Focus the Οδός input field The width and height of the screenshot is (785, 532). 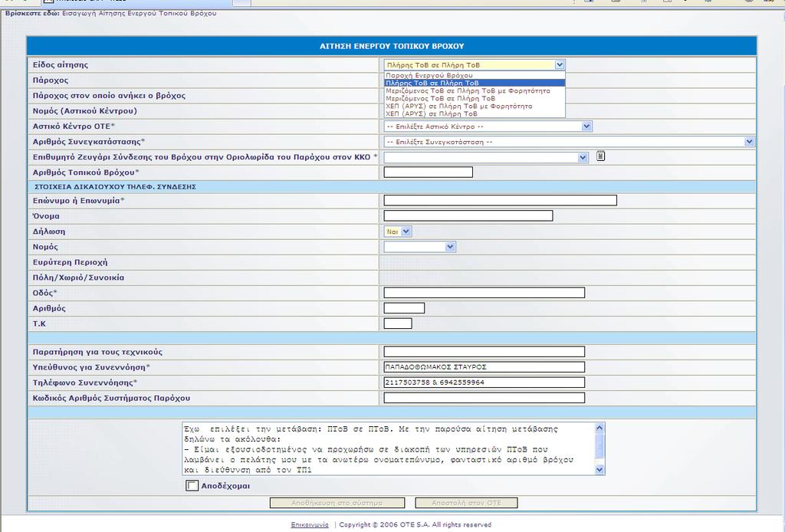(484, 293)
